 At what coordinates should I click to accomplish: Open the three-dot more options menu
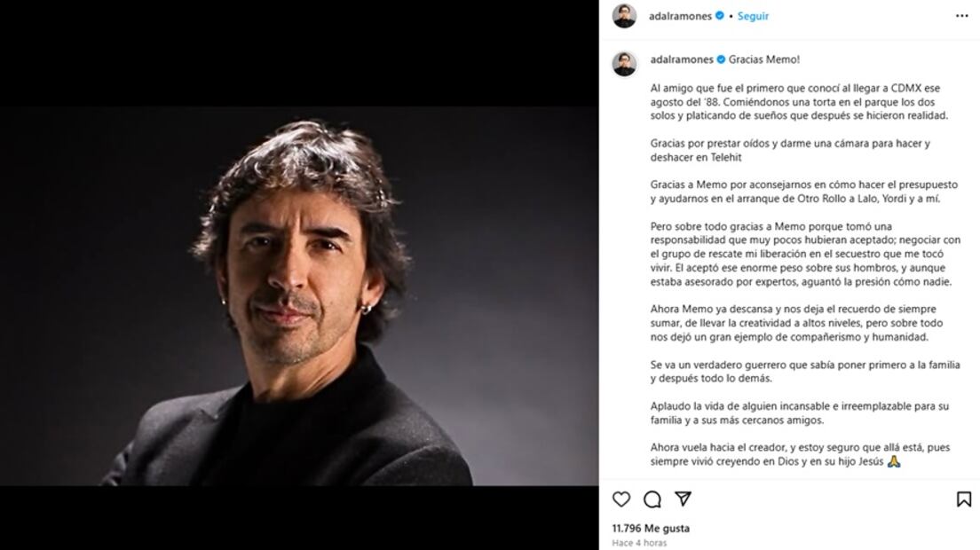pyautogui.click(x=962, y=16)
